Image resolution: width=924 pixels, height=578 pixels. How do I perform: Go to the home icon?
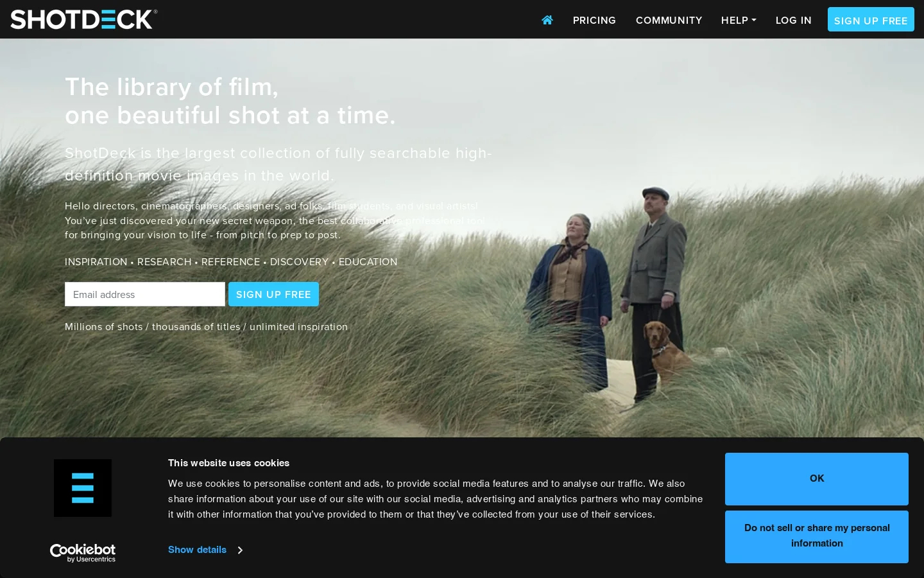(x=547, y=20)
